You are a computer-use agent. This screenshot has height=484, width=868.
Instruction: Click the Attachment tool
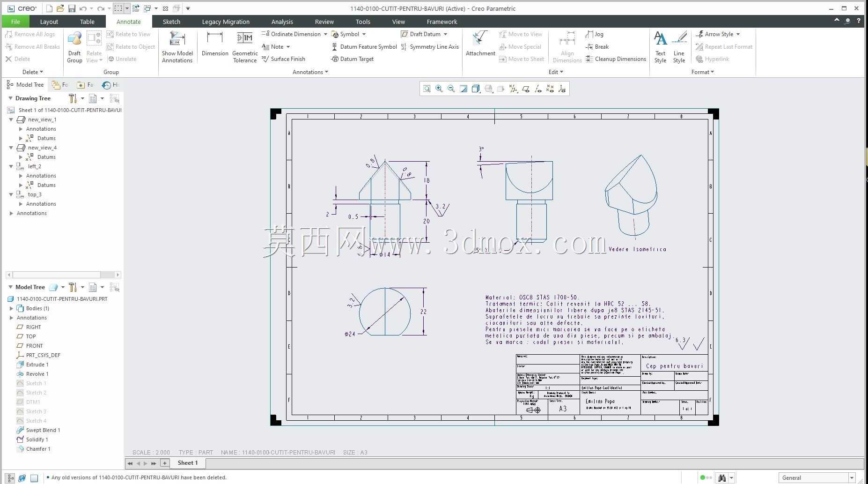480,44
